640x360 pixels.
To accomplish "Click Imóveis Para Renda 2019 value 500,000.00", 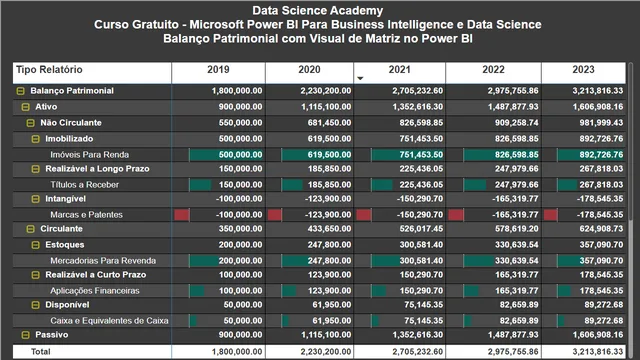I will (240, 155).
